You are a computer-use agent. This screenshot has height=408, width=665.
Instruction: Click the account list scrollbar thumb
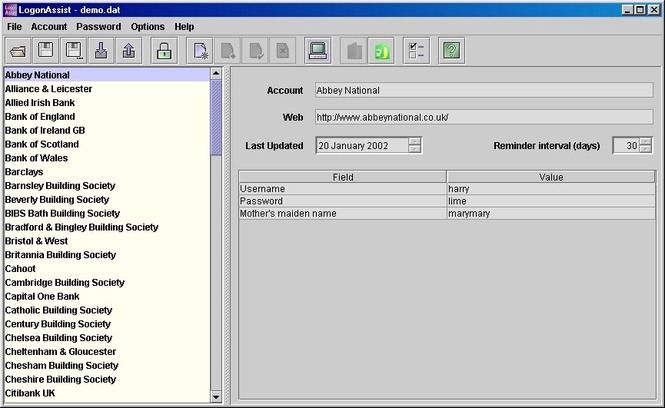216,117
